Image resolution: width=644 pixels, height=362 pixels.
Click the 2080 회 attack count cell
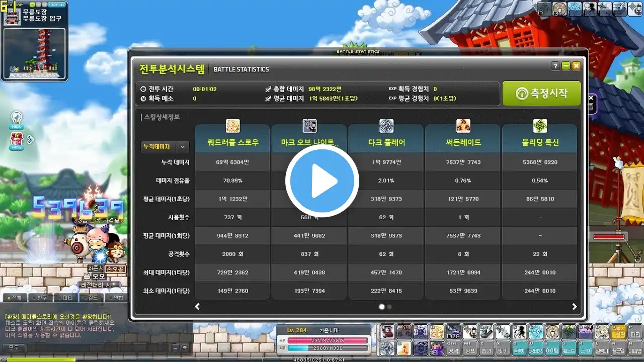[x=232, y=254]
